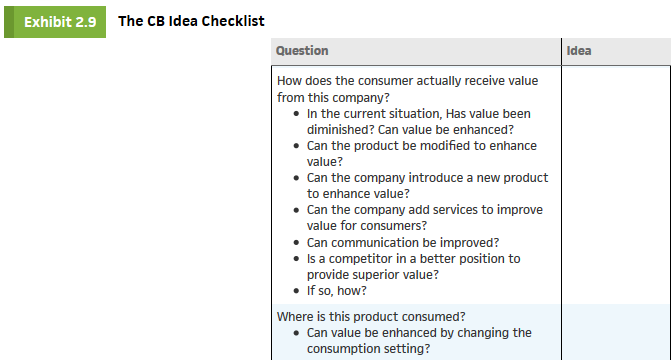Click the bullet If so, how?
This screenshot has width=671, height=360.
coord(336,291)
